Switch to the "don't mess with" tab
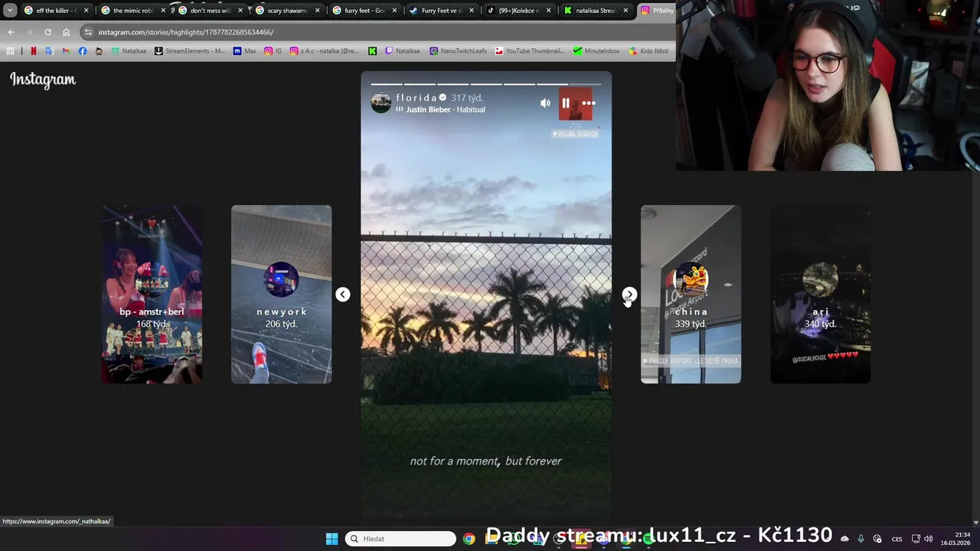 (211, 11)
